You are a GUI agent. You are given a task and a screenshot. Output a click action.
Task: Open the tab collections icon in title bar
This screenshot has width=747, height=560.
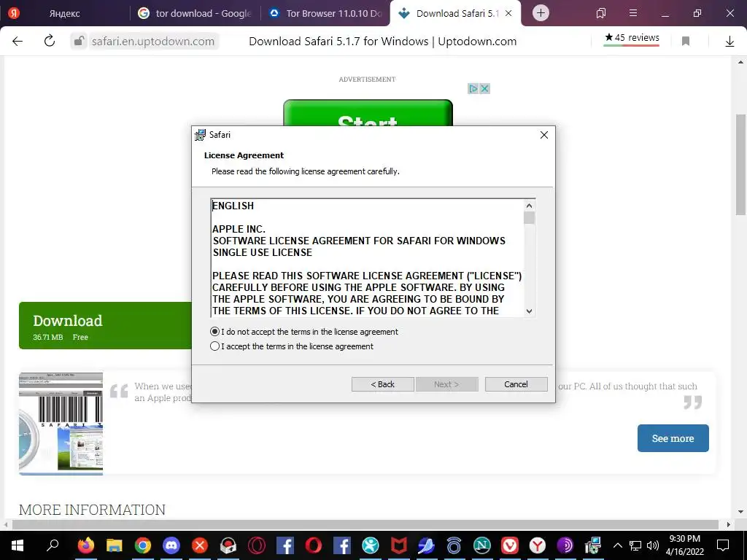coord(601,13)
